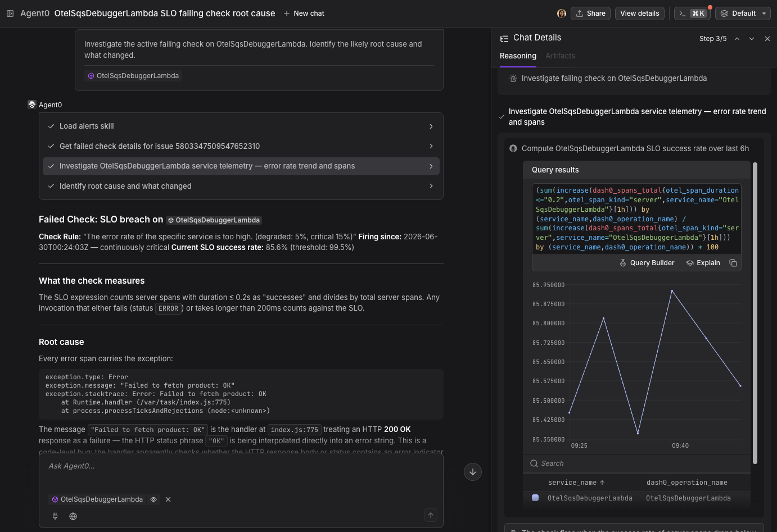The height and width of the screenshot is (532, 777).
Task: Remove the OtelSqsDebuggerLambda context chip
Action: coord(168,499)
